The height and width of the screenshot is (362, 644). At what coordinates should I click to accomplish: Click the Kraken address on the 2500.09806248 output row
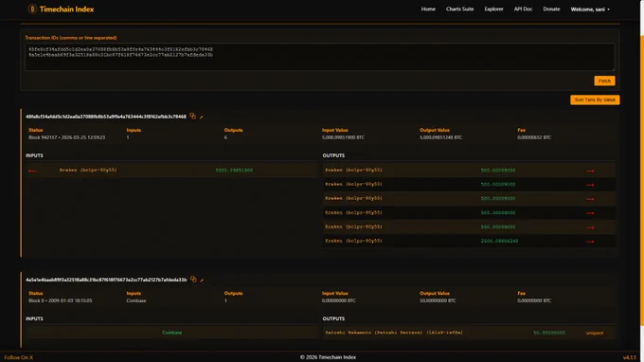point(353,241)
